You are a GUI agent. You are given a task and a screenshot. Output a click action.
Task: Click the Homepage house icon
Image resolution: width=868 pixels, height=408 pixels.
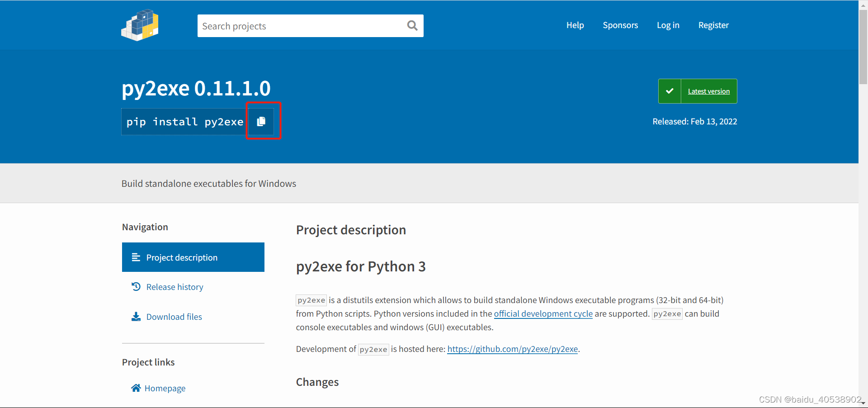(136, 388)
